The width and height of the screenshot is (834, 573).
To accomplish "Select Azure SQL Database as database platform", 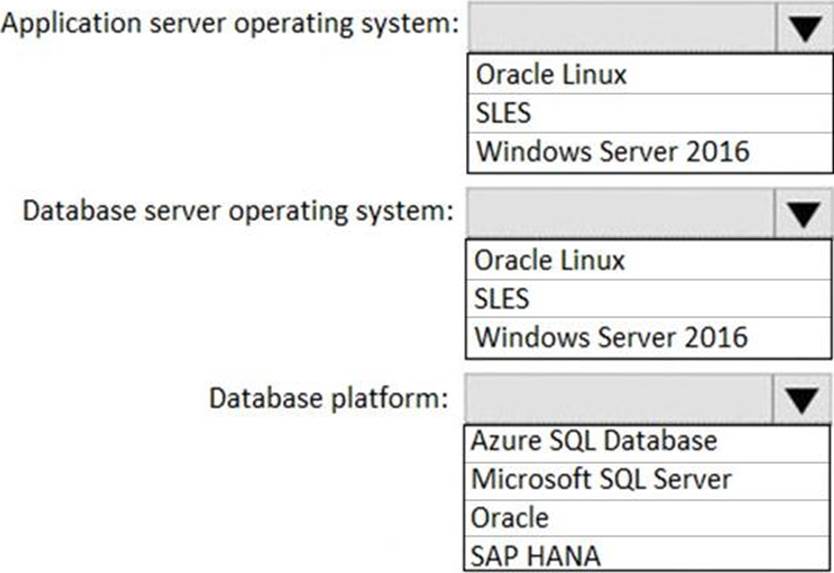I will pyautogui.click(x=647, y=443).
